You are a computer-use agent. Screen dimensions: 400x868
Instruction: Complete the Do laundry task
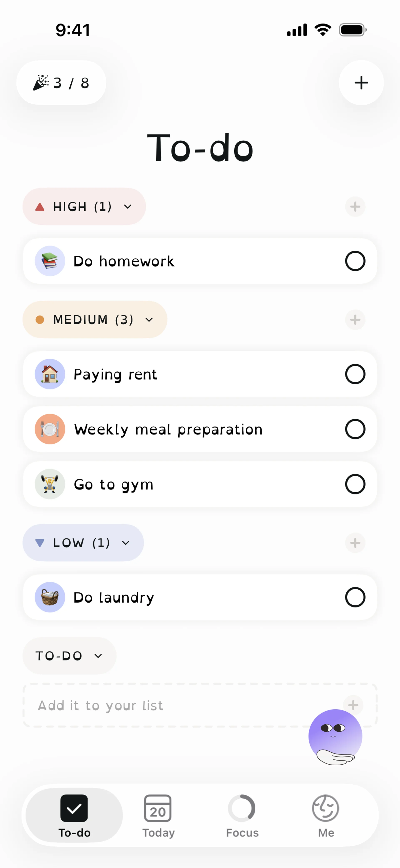click(355, 597)
